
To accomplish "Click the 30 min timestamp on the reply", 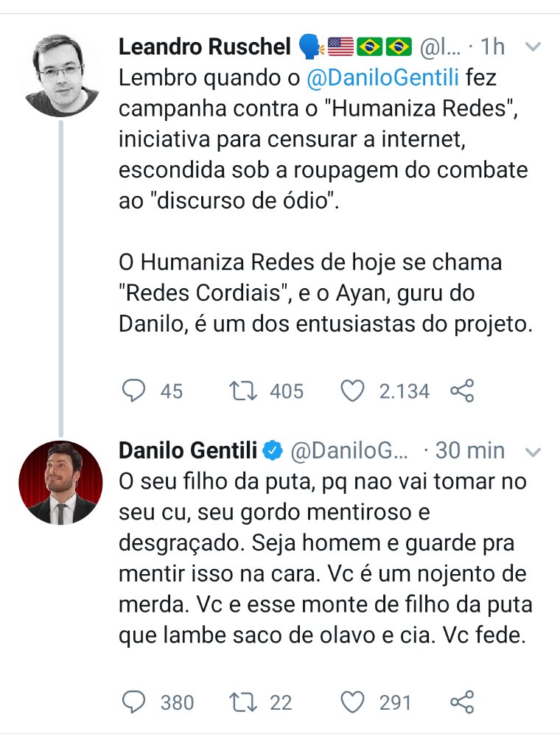I will pyautogui.click(x=470, y=450).
